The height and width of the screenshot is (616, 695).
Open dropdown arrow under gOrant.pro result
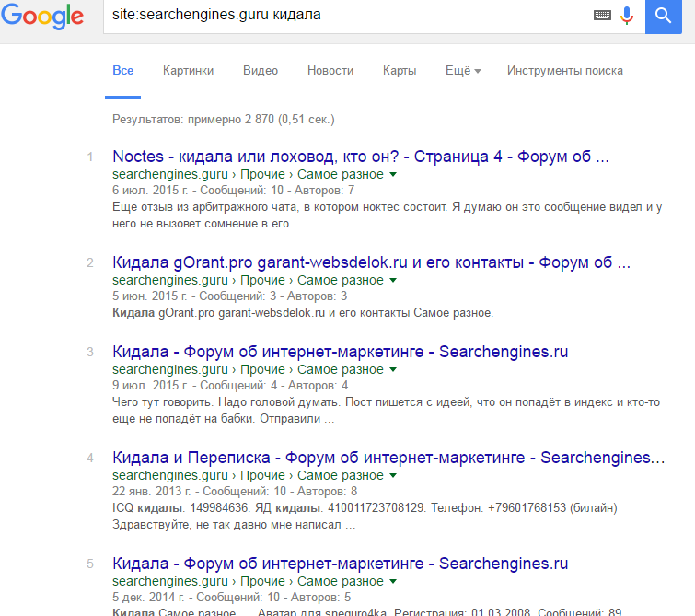[x=393, y=281]
